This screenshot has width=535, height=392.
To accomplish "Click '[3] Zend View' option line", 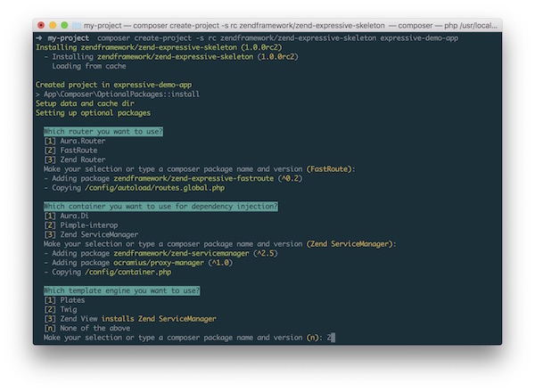I will (130, 319).
